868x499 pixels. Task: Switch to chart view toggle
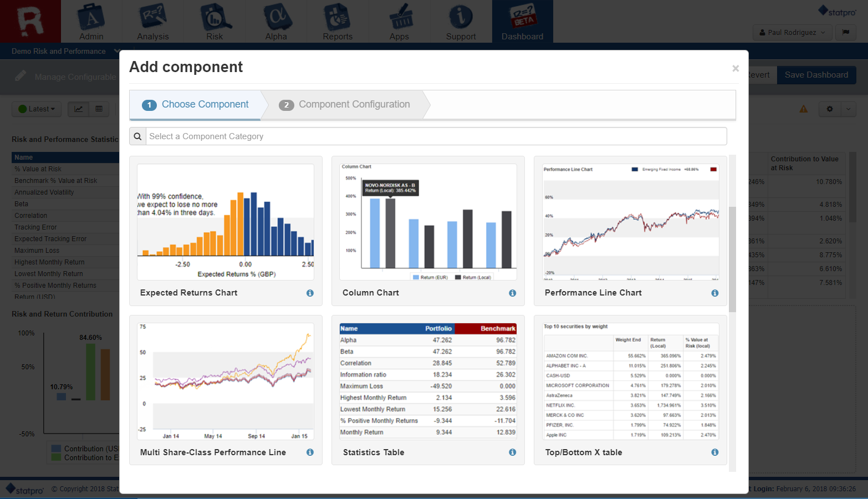pyautogui.click(x=79, y=109)
